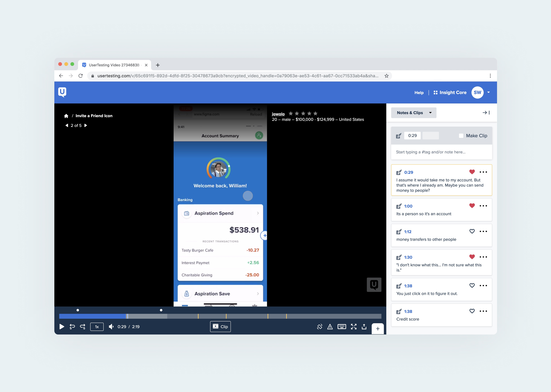
Task: Rate the tester with the first star
Action: coord(291,114)
